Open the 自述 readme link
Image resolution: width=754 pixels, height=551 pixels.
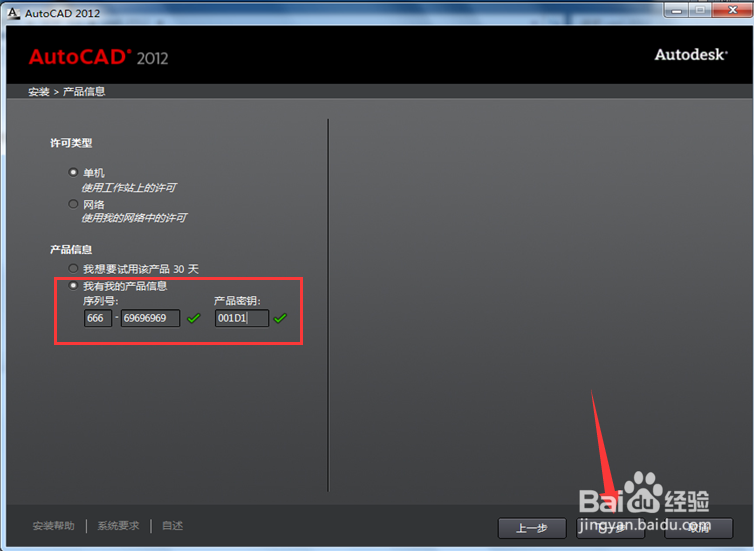coord(172,526)
